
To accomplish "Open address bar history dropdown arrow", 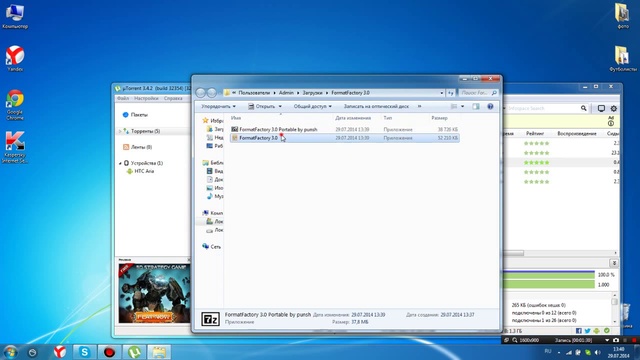I will tap(442, 93).
